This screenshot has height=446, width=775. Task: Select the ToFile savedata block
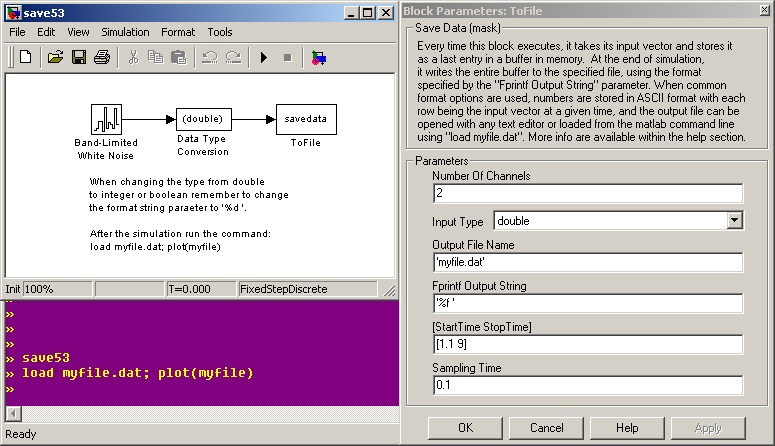[306, 119]
